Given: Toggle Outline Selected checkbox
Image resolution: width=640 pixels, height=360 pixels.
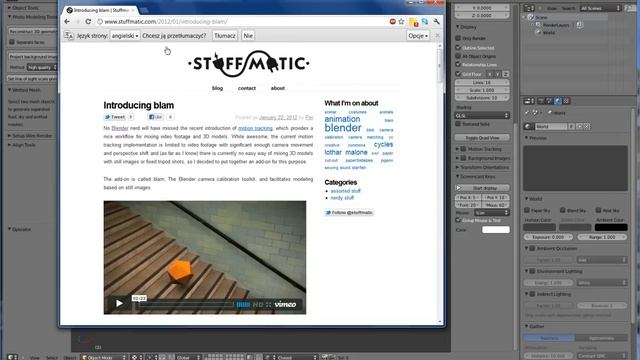Looking at the screenshot, I should 458,47.
